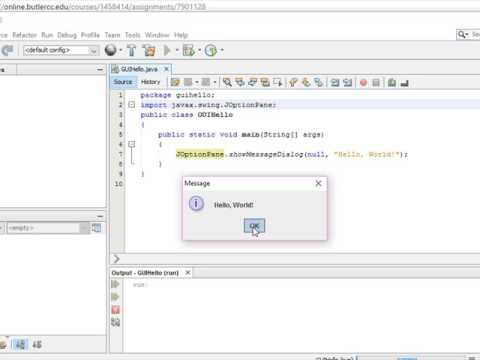Click the Next Bookmark icon
Image resolution: width=480 pixels, height=360 pixels.
click(306, 82)
